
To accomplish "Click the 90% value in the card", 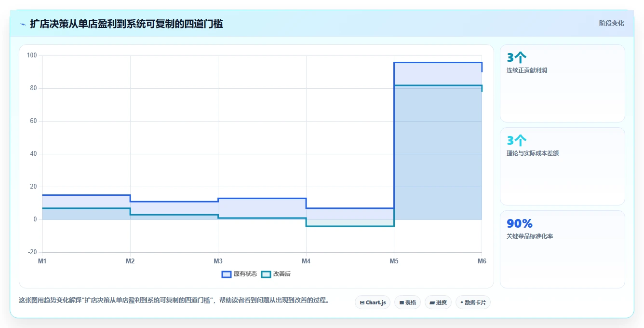I will [x=520, y=223].
